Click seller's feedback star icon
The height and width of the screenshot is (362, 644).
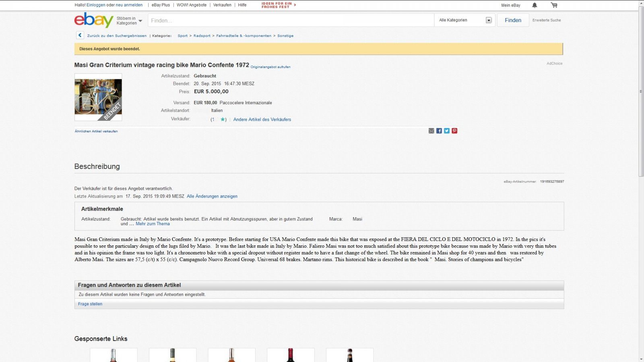[223, 119]
